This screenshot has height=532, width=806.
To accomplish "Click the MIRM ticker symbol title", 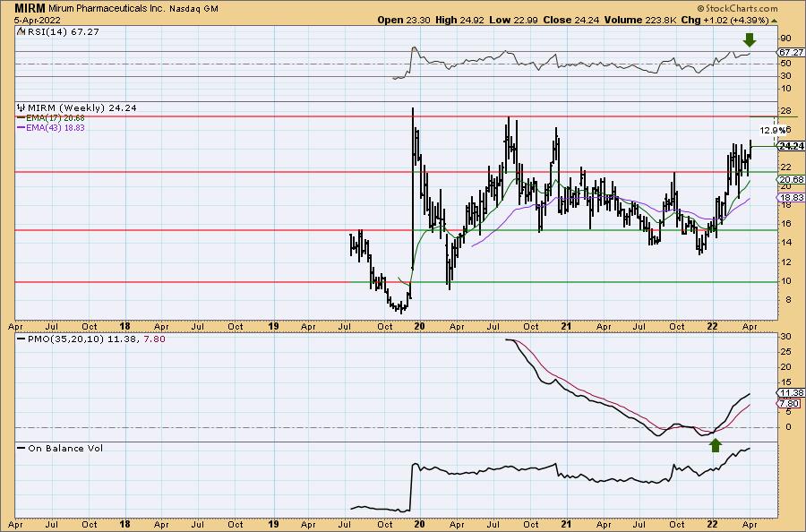I will (x=30, y=8).
